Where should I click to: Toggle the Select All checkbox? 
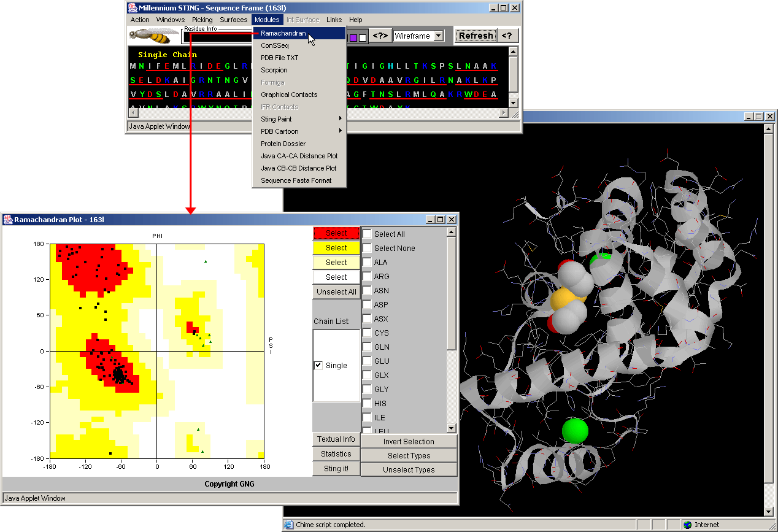tap(367, 234)
